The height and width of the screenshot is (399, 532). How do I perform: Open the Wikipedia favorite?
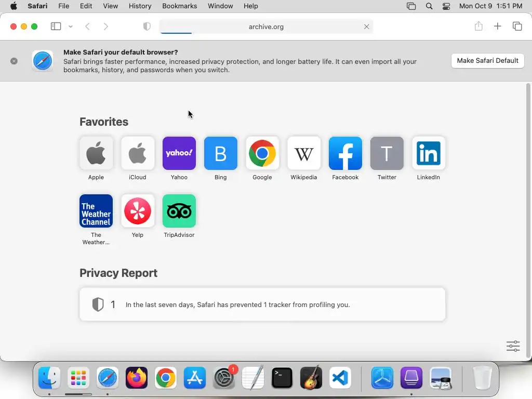pyautogui.click(x=303, y=153)
